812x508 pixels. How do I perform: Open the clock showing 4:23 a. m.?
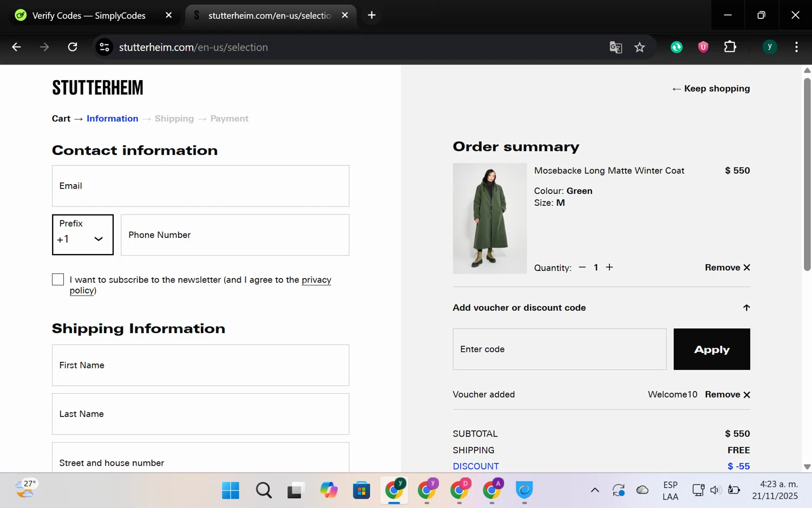tap(775, 490)
